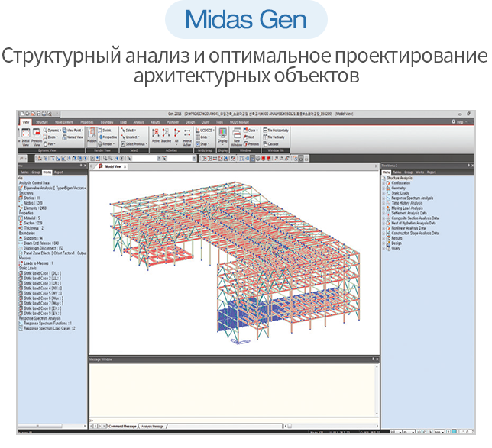Open the Analysis ribbon tab
The height and width of the screenshot is (448, 492).
pos(138,122)
